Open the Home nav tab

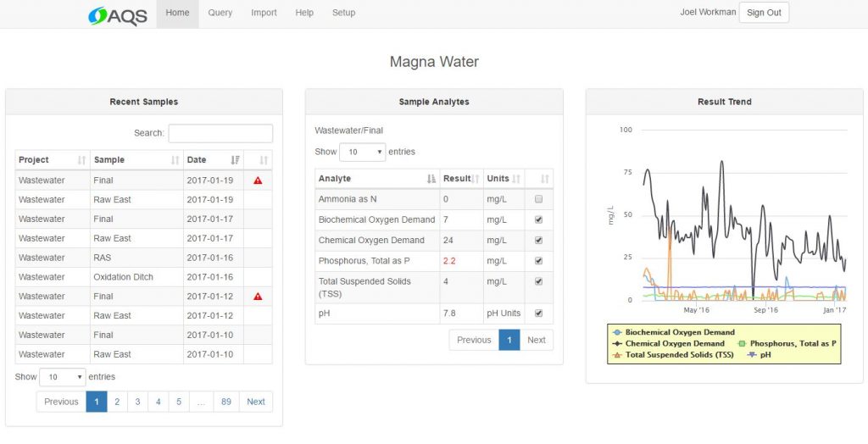tap(178, 13)
